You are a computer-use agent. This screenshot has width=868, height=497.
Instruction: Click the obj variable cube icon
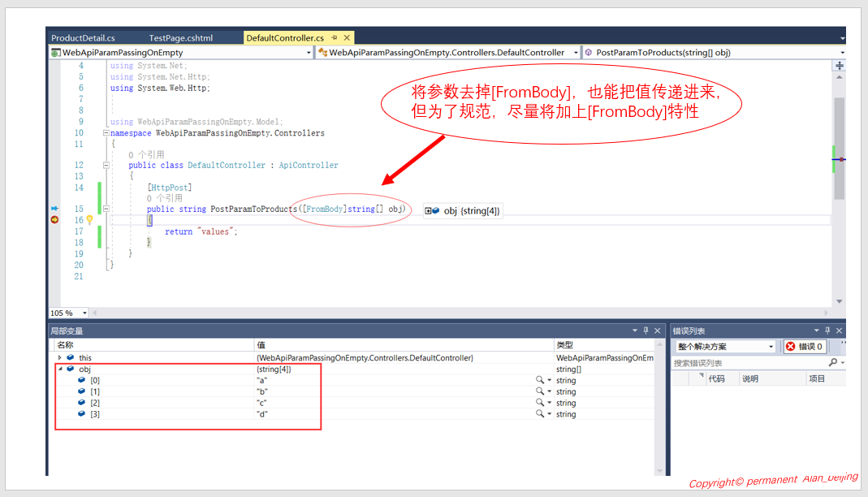tap(71, 369)
